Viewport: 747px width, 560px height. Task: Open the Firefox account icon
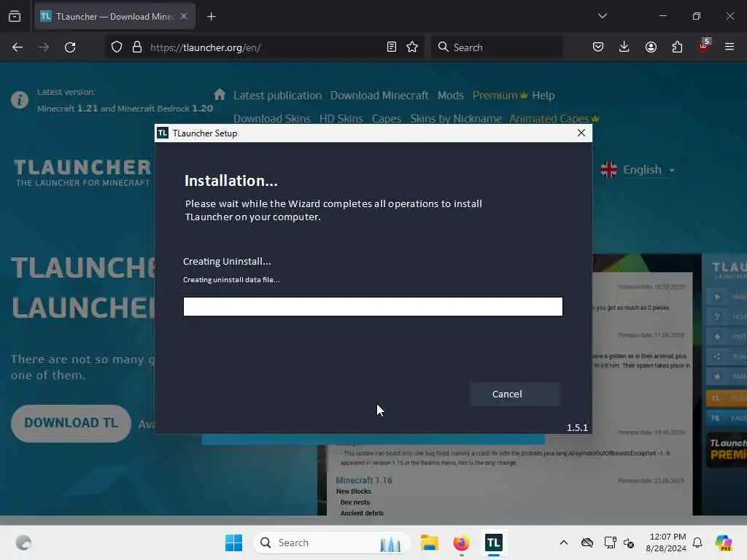pos(651,47)
